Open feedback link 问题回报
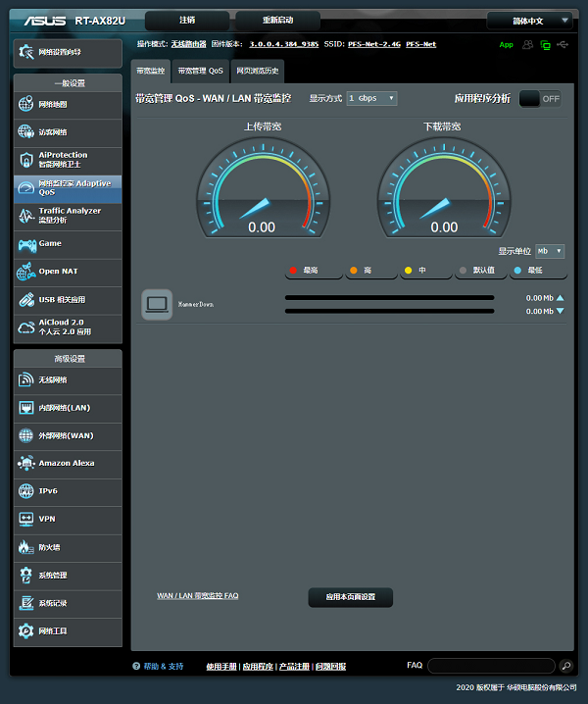 click(331, 667)
